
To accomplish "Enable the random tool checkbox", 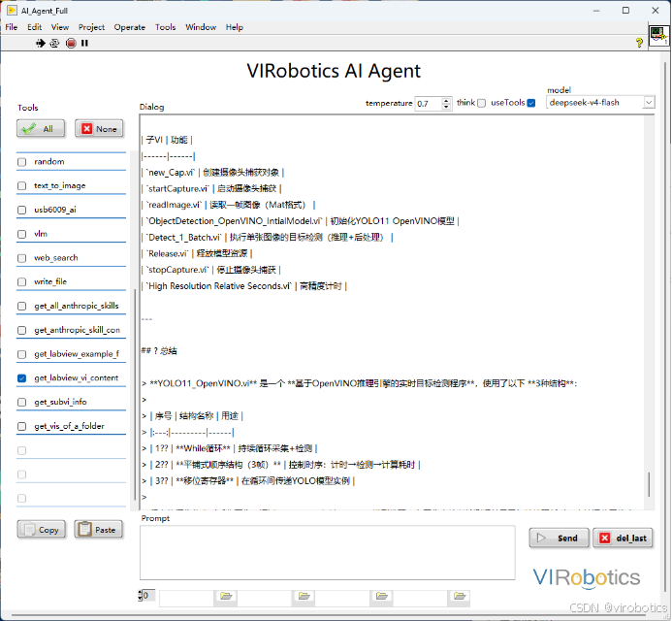I will tap(22, 162).
